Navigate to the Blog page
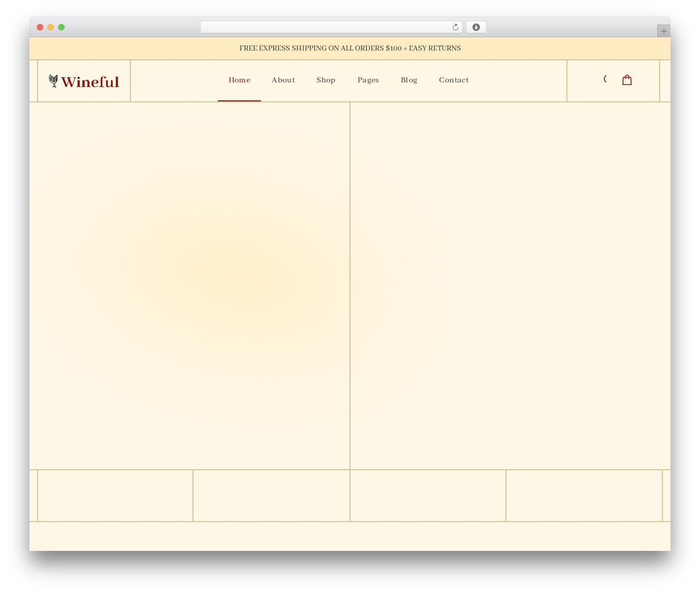The width and height of the screenshot is (700, 593). (409, 80)
